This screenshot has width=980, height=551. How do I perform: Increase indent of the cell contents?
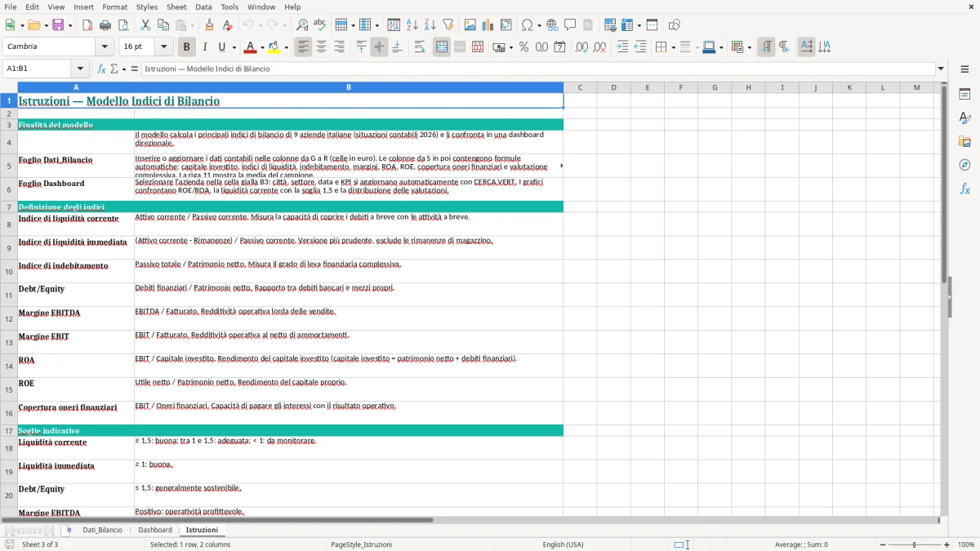click(622, 47)
